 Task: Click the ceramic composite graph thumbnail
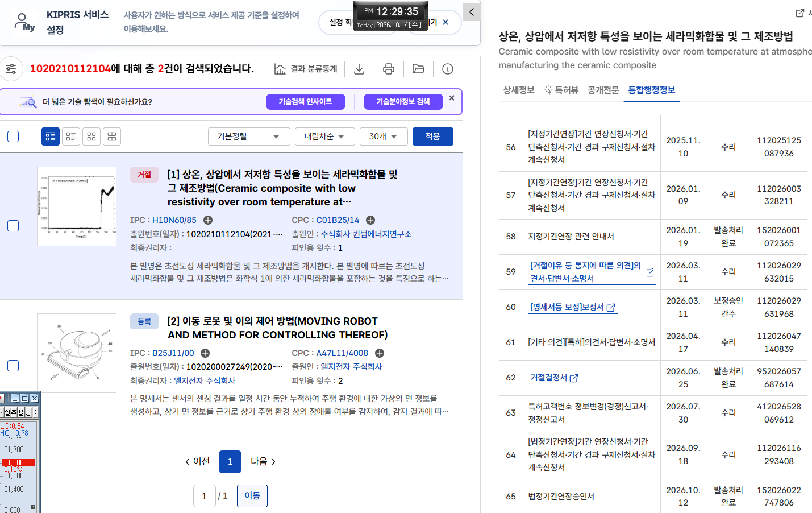77,206
